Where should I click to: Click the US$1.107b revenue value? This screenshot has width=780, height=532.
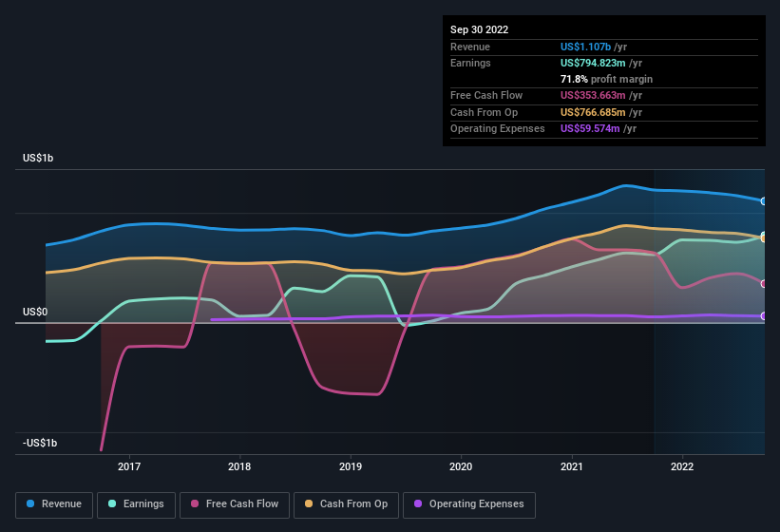click(585, 47)
